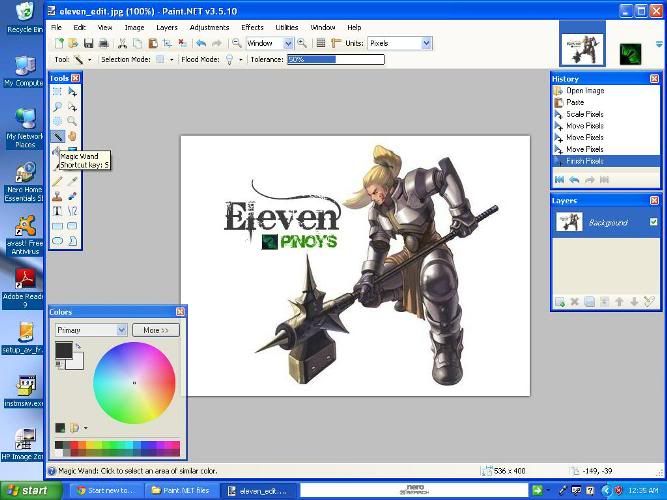This screenshot has height=500, width=667.
Task: Select the Ellipse shape tool
Action: 57,241
